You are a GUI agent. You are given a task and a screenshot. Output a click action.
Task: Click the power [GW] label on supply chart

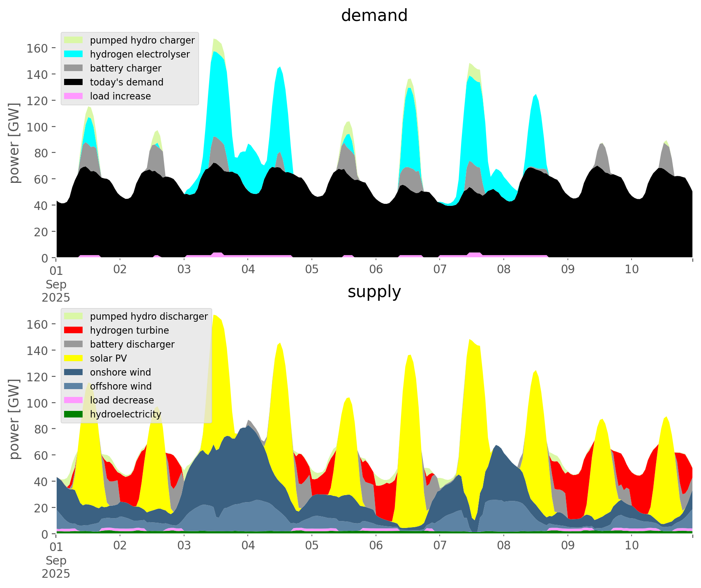pyautogui.click(x=15, y=419)
